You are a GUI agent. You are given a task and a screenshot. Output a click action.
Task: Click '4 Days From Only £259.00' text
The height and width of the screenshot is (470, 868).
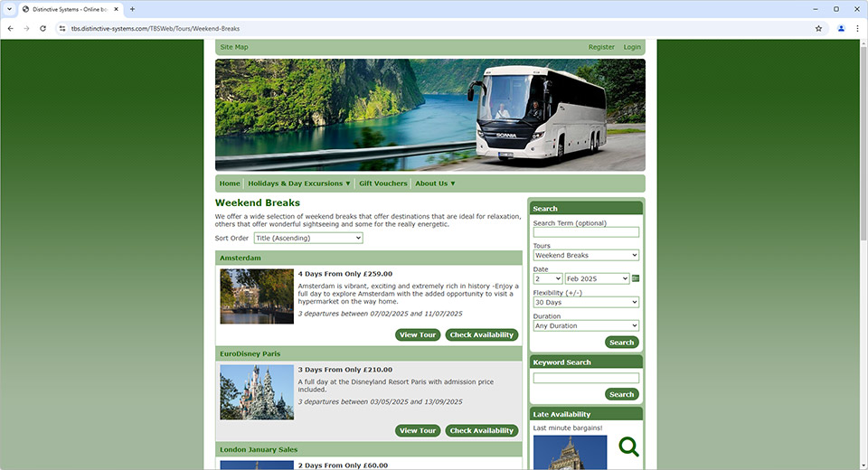tap(344, 274)
